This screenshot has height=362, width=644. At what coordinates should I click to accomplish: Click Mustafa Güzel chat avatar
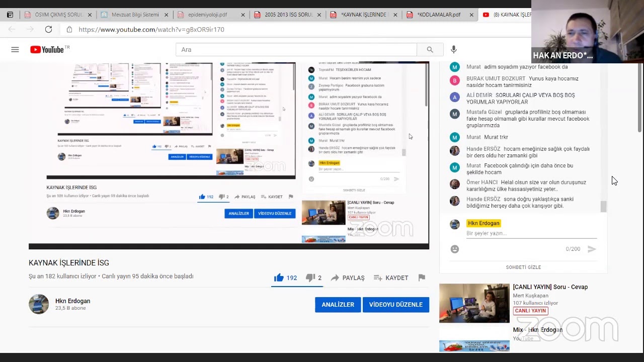click(455, 114)
